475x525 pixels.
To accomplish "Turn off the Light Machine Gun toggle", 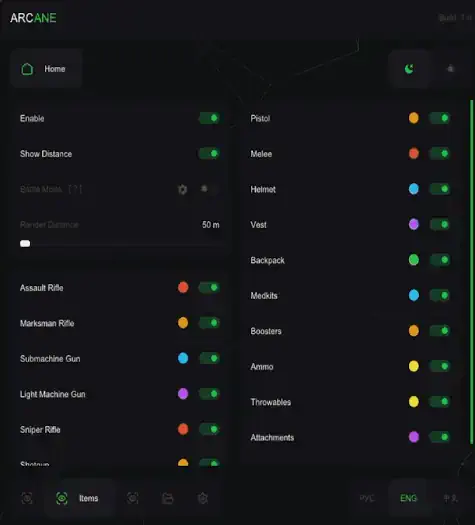I will [209, 394].
